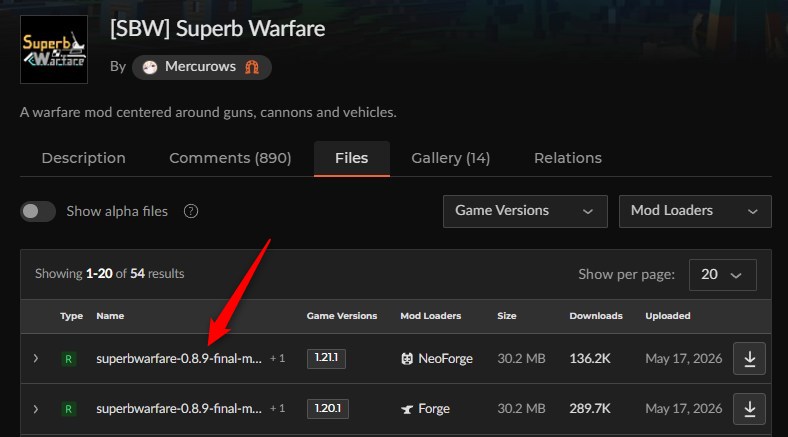Image resolution: width=788 pixels, height=437 pixels.
Task: Click the 1.21.1 game version tag
Action: tap(326, 359)
